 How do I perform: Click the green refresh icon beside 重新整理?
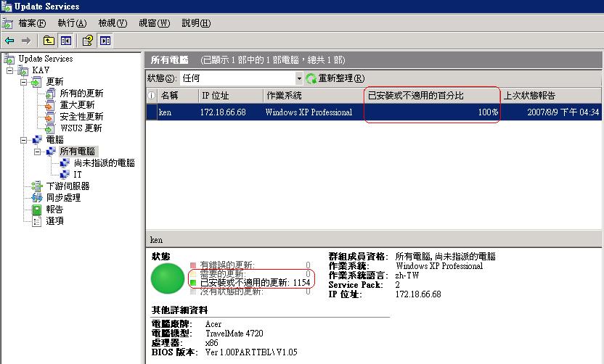[311, 78]
